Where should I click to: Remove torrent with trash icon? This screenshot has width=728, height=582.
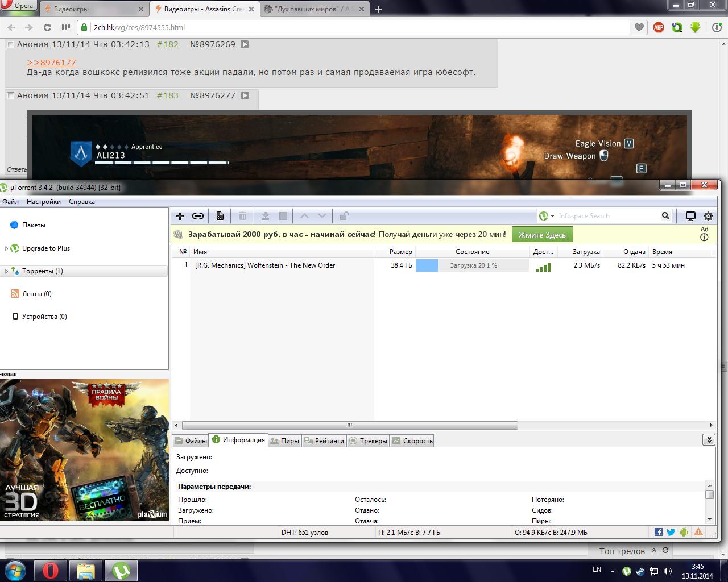(x=243, y=216)
